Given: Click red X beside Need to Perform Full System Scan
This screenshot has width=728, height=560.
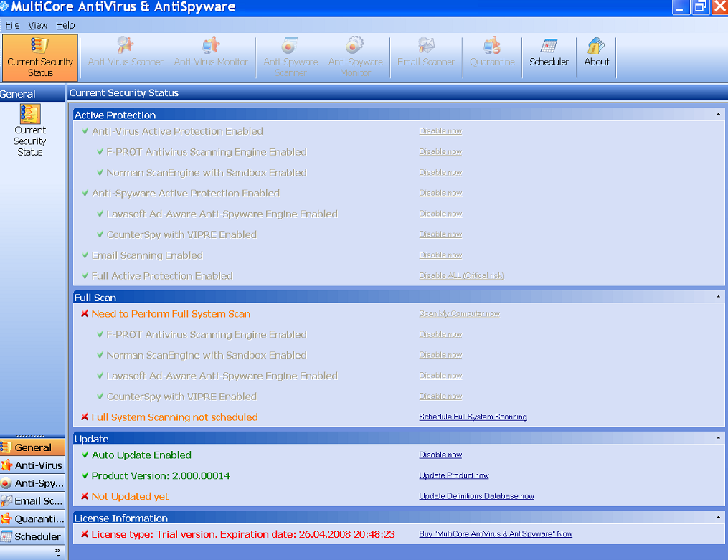Looking at the screenshot, I should 85,313.
